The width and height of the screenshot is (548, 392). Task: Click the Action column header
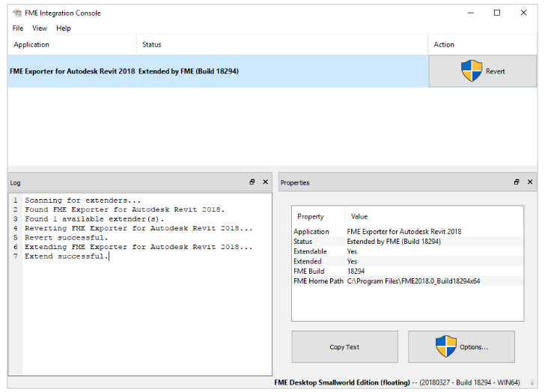click(x=482, y=45)
